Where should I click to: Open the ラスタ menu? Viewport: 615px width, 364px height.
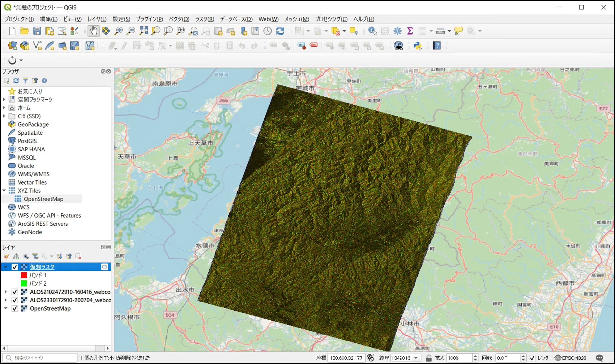pos(205,19)
